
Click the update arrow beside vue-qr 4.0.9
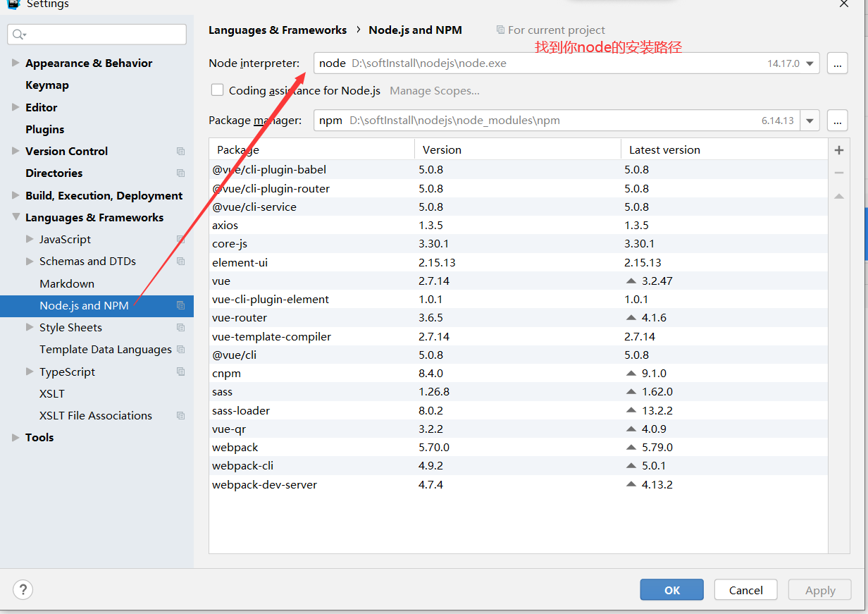[631, 429]
